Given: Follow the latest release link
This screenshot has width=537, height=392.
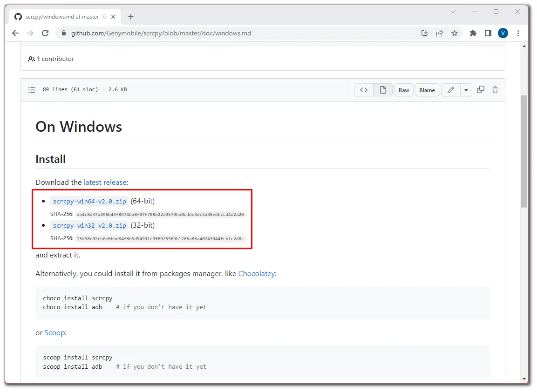Looking at the screenshot, I should [x=105, y=182].
